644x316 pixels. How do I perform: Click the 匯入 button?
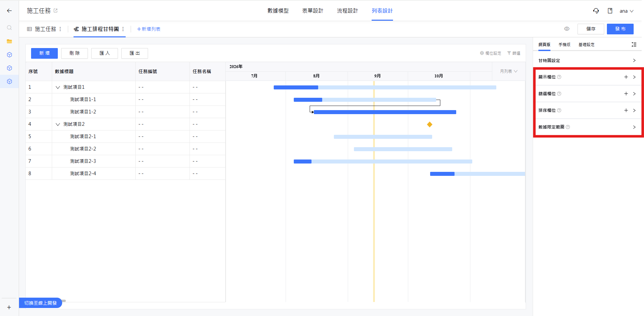(x=105, y=53)
